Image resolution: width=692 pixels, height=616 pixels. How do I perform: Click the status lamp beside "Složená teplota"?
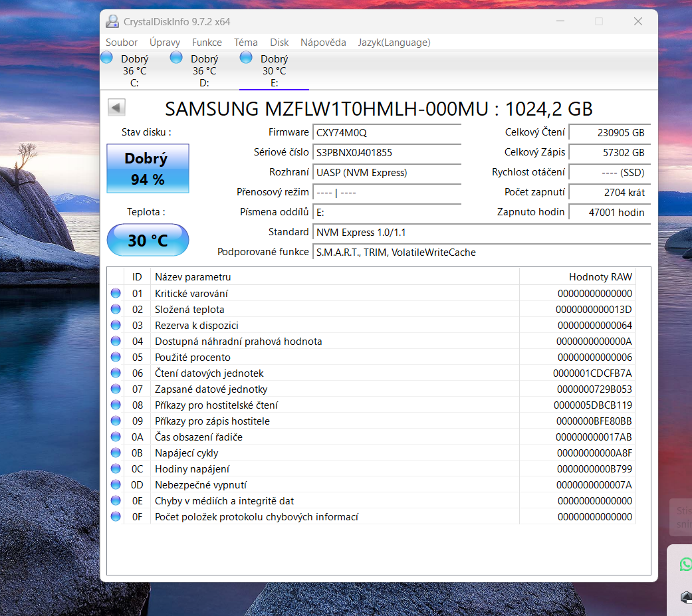click(x=115, y=309)
